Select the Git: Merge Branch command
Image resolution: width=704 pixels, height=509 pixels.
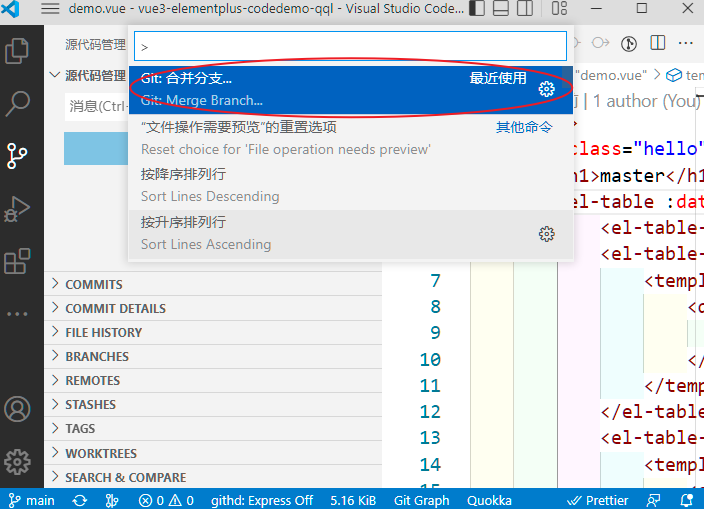(x=351, y=89)
